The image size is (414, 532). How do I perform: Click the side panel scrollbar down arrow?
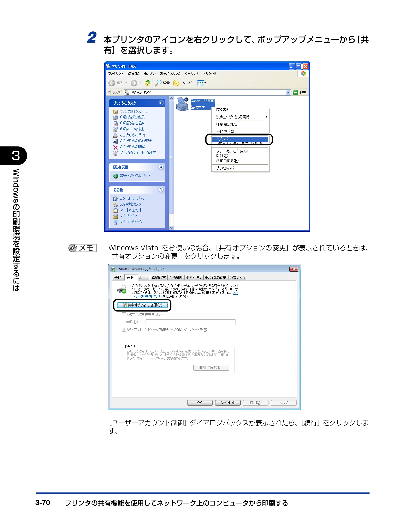(x=171, y=228)
